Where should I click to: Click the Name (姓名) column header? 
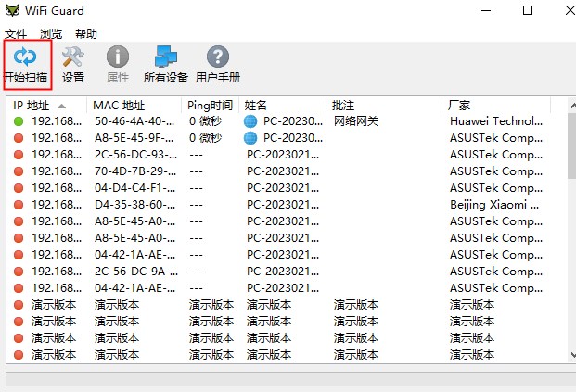[x=256, y=106]
